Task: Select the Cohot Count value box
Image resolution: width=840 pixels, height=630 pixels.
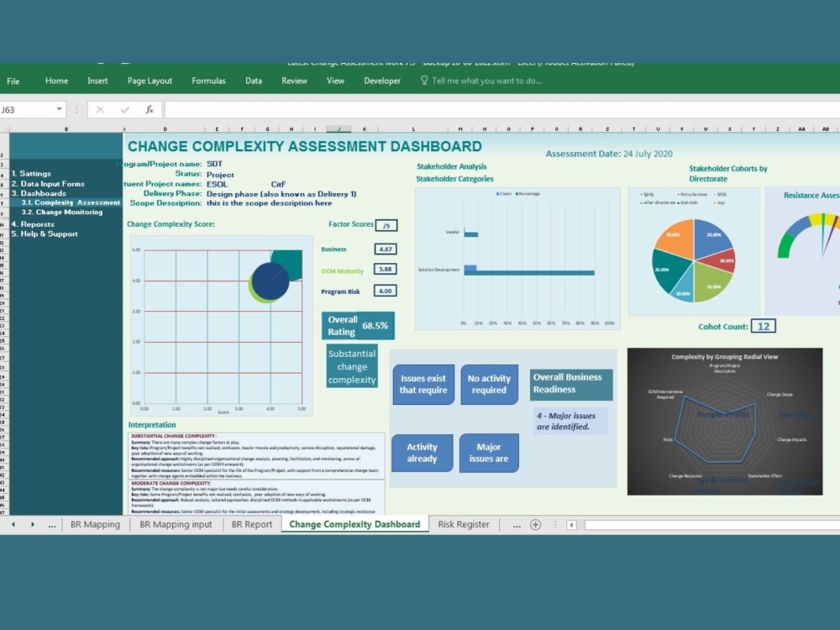Action: (x=763, y=325)
